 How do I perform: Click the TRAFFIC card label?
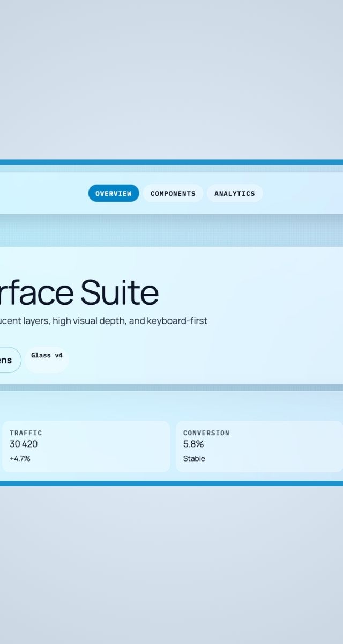coord(26,433)
